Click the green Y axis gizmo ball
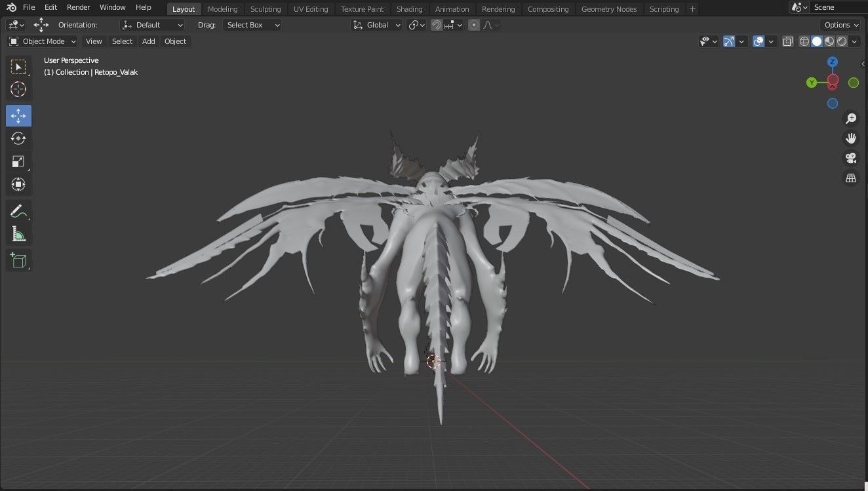This screenshot has height=491, width=868. [812, 83]
